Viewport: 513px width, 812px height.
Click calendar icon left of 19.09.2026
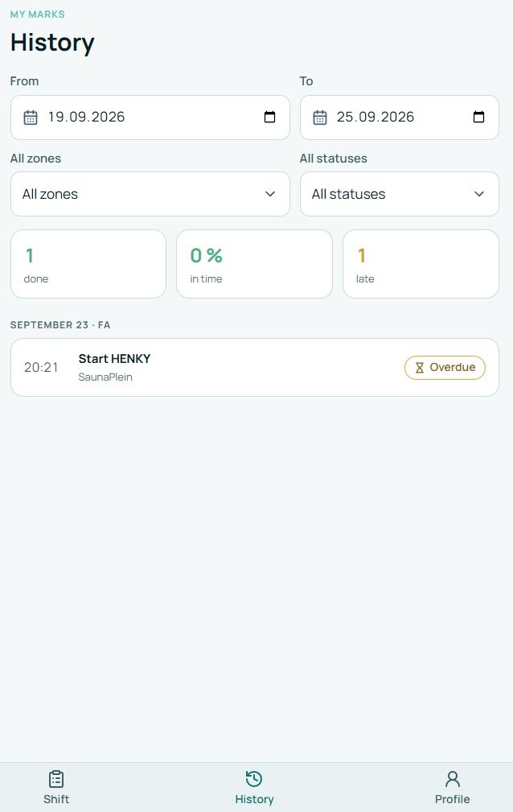click(x=31, y=117)
